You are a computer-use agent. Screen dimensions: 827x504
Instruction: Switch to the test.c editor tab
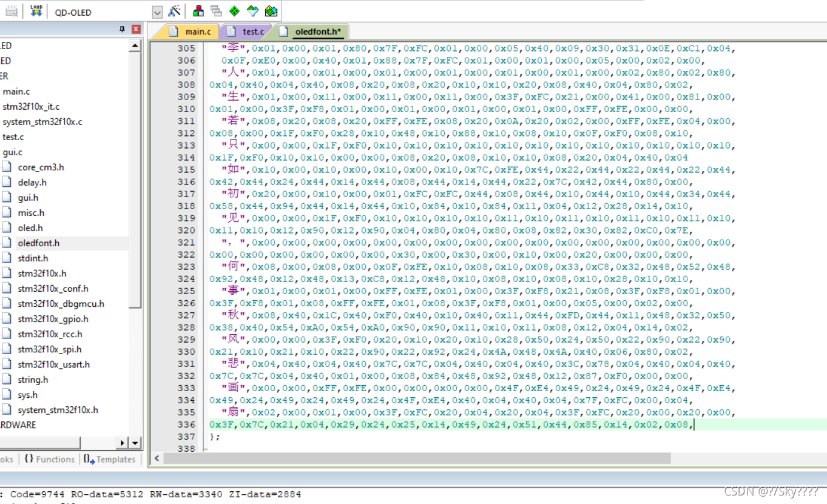pyautogui.click(x=246, y=32)
